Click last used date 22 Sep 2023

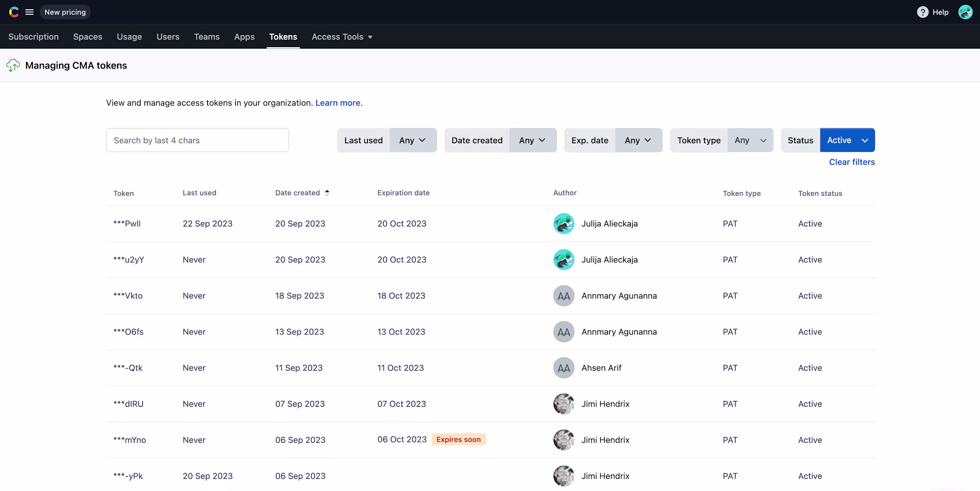[x=207, y=224]
